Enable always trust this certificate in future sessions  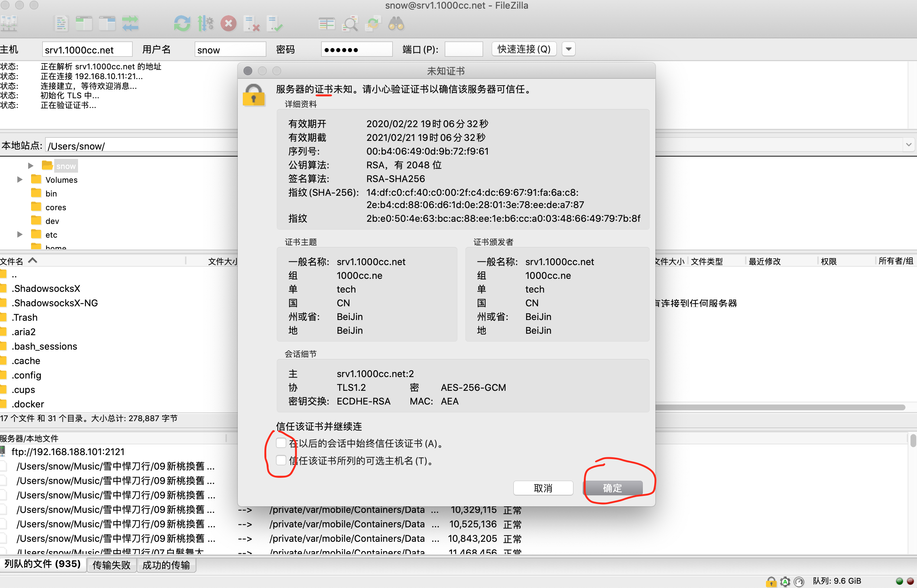(x=281, y=443)
